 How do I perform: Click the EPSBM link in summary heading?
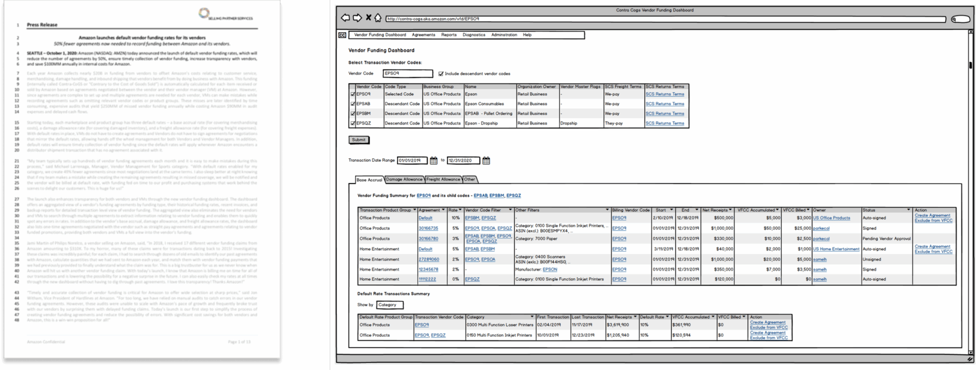[x=497, y=195]
